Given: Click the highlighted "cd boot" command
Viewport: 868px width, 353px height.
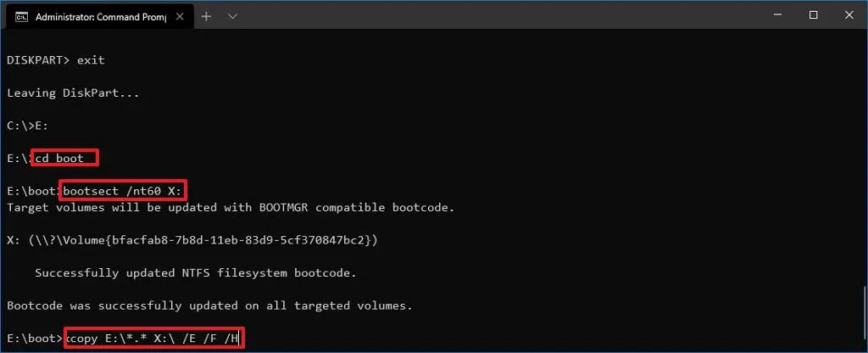Looking at the screenshot, I should pos(64,158).
